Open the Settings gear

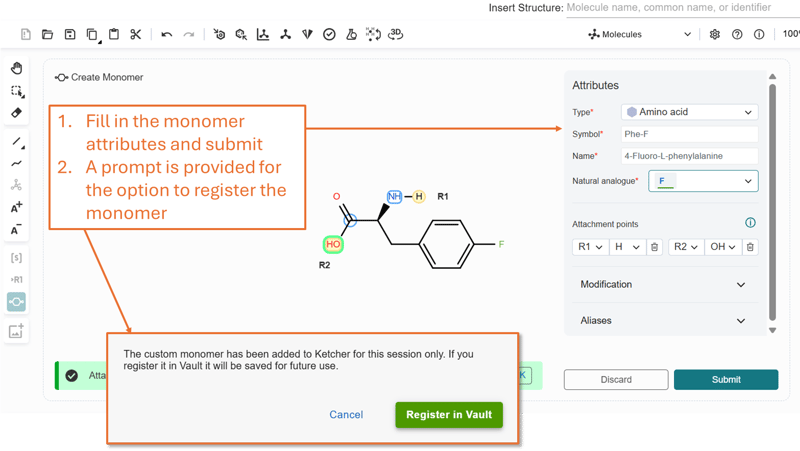click(x=715, y=35)
